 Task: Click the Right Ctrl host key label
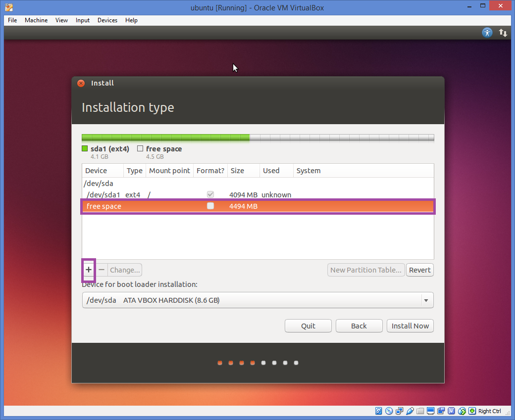tap(489, 411)
